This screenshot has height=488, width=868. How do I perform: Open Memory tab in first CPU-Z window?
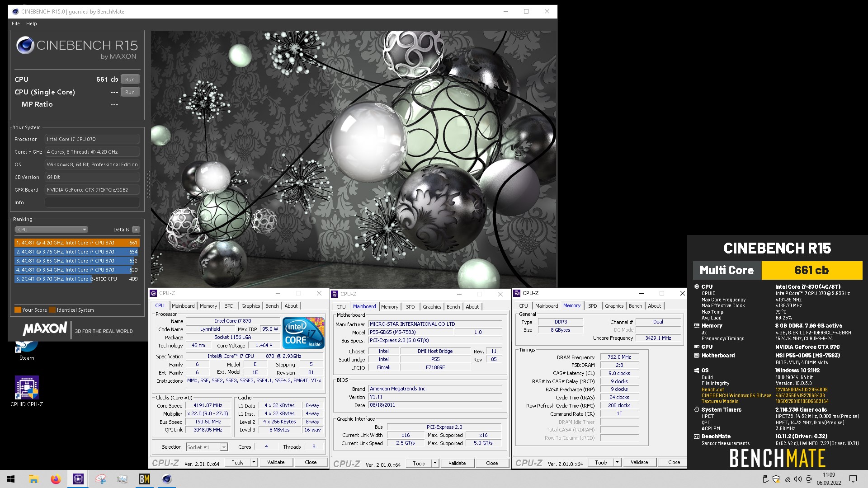point(208,306)
